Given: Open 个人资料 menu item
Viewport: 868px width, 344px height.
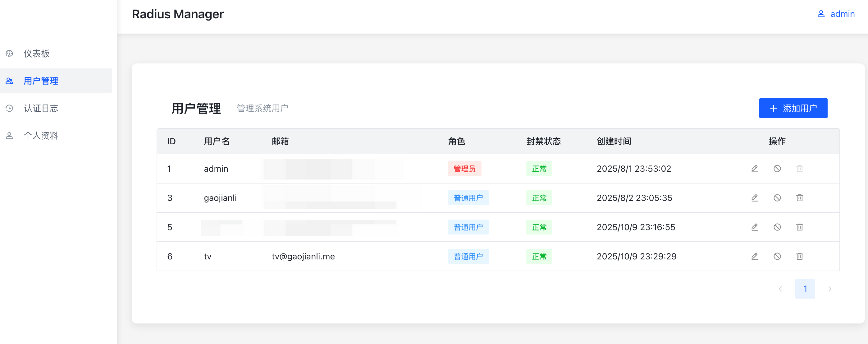Looking at the screenshot, I should (x=56, y=136).
